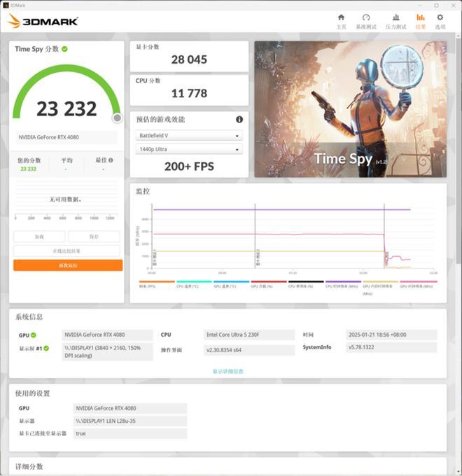Click the green checkmark beside Time Spy 分数

pyautogui.click(x=65, y=49)
